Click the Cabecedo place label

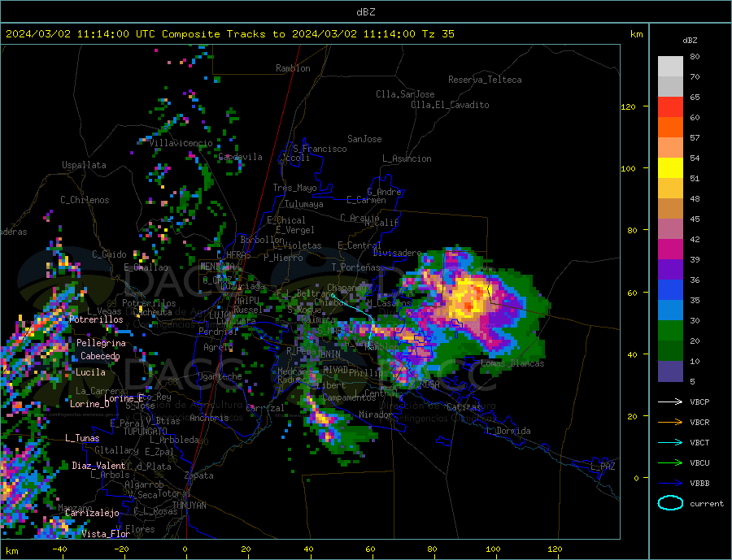coord(100,356)
